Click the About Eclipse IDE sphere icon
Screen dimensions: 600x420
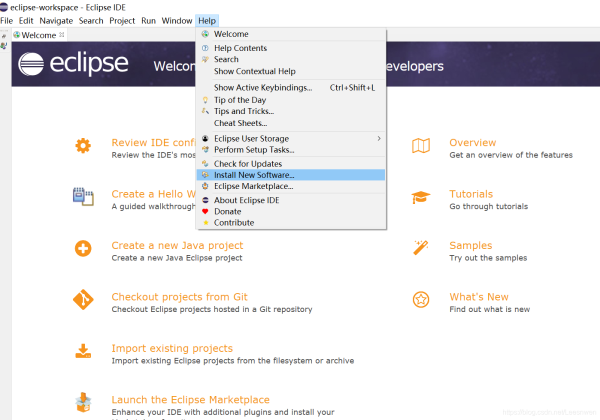point(205,200)
